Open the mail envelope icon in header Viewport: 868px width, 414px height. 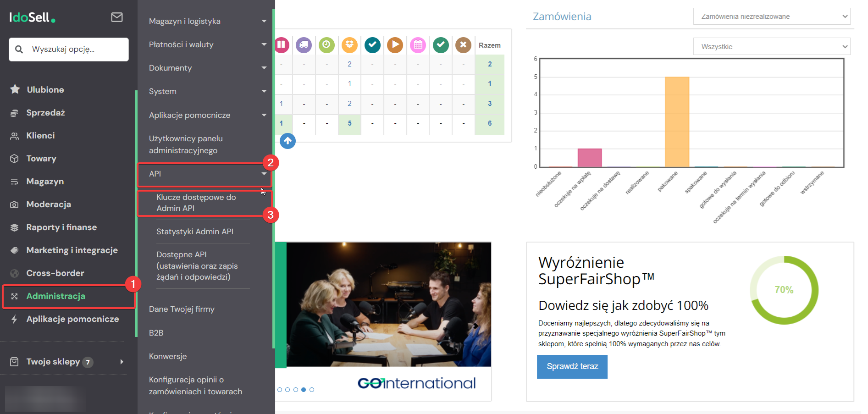coord(117,17)
